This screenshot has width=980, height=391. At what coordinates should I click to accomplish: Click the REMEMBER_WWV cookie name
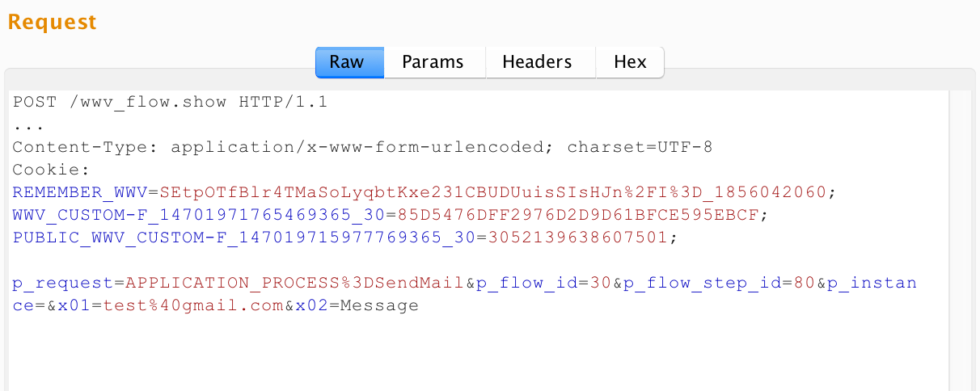click(80, 193)
